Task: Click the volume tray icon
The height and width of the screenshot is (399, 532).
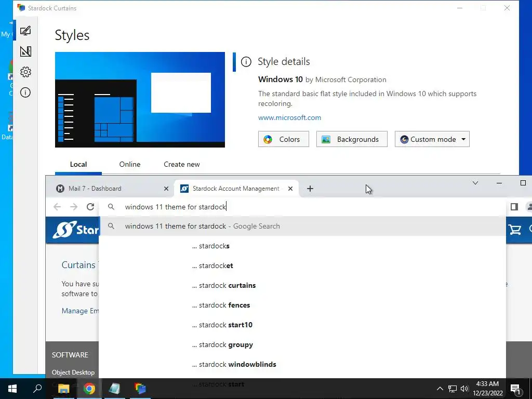Action: [x=464, y=389]
